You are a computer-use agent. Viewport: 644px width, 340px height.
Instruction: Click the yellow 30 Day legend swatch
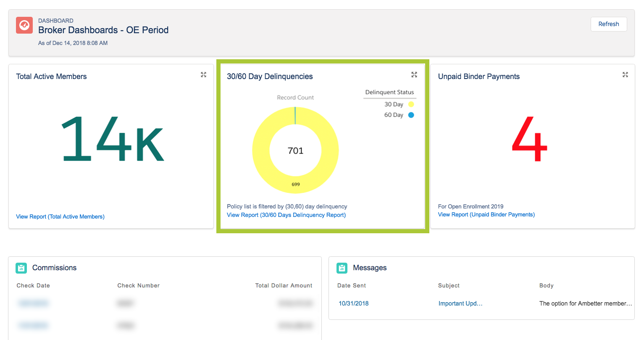point(411,104)
